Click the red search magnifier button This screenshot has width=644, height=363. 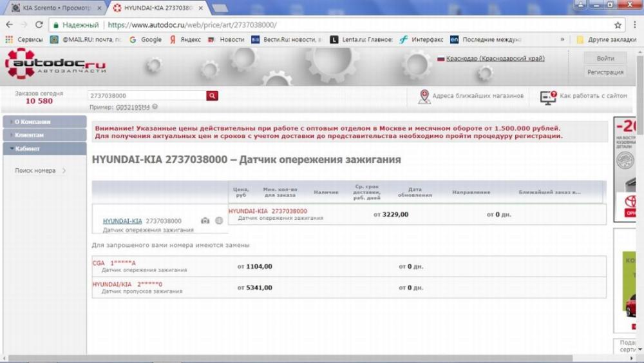point(212,95)
